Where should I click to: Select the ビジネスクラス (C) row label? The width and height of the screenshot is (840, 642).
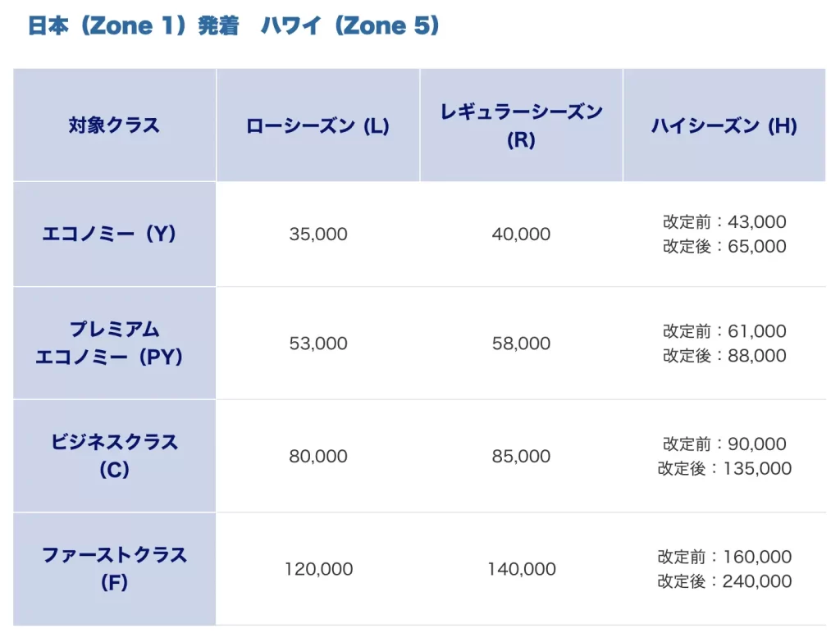[114, 456]
